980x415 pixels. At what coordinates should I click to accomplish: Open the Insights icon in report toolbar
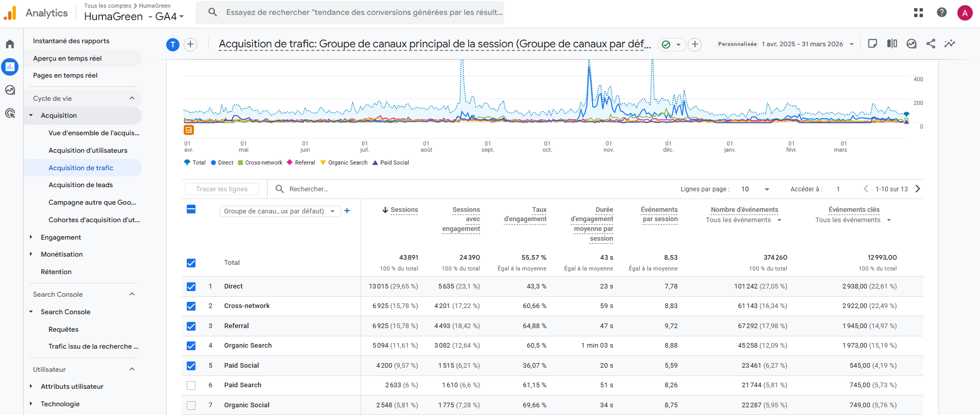click(912, 44)
